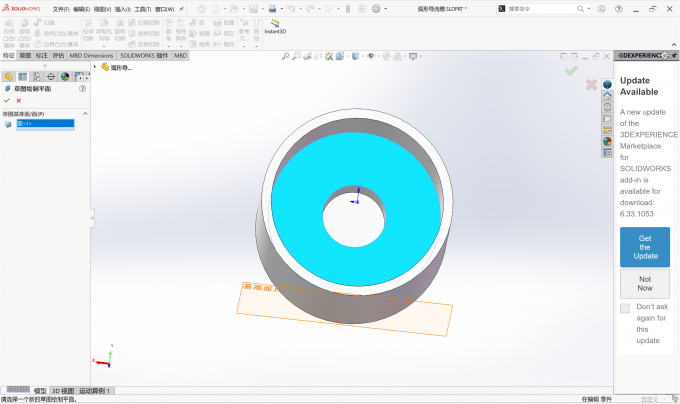Expand more manager tabs arrow
Image resolution: width=680 pixels, height=404 pixels.
[87, 77]
